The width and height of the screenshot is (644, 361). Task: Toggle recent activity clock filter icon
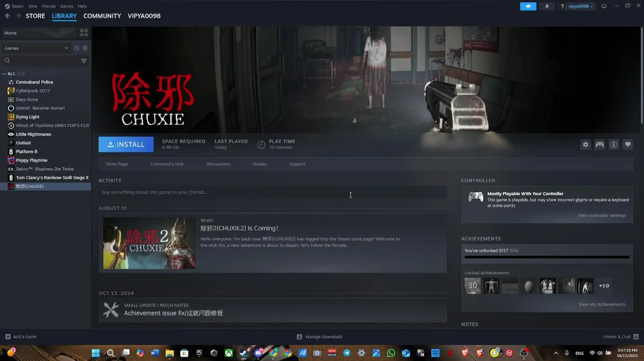click(x=76, y=48)
